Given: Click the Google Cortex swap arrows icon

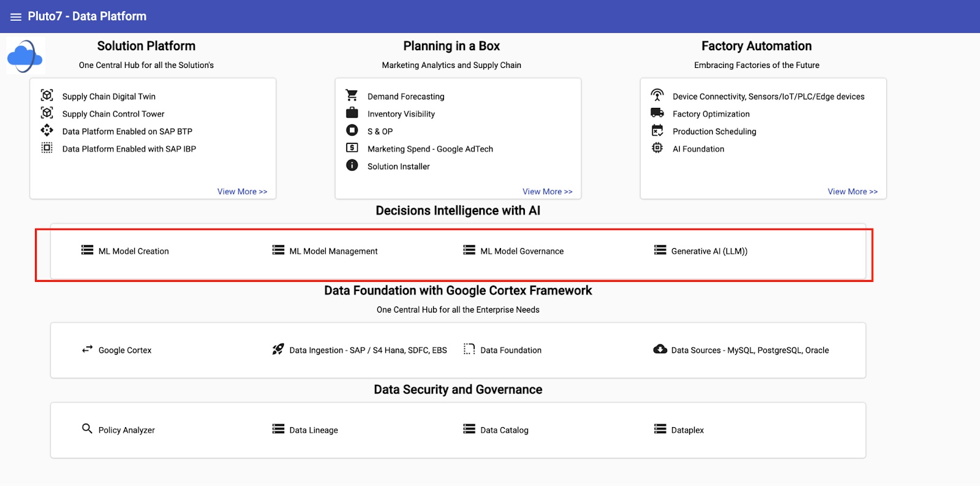Looking at the screenshot, I should [87, 349].
